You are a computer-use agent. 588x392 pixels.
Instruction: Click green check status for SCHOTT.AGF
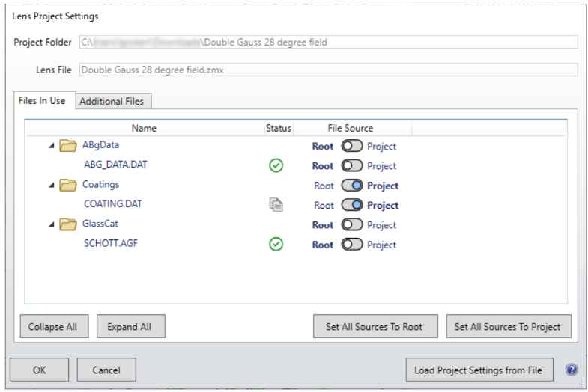276,245
